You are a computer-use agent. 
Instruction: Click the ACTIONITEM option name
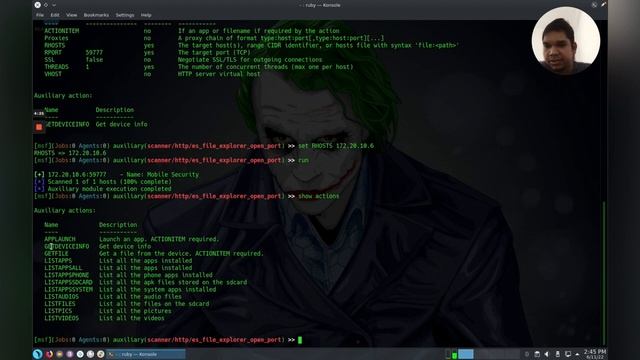pyautogui.click(x=62, y=31)
